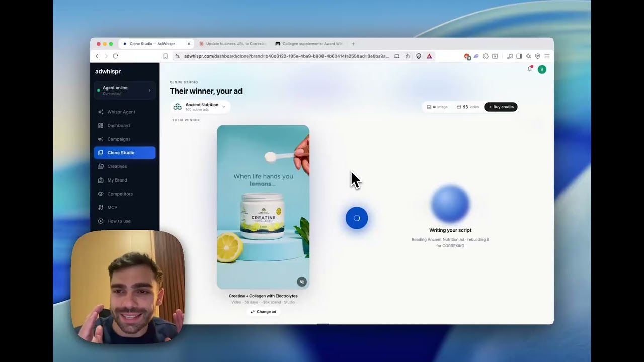644x362 pixels.
Task: Open My Brand in the sidebar
Action: (125, 180)
